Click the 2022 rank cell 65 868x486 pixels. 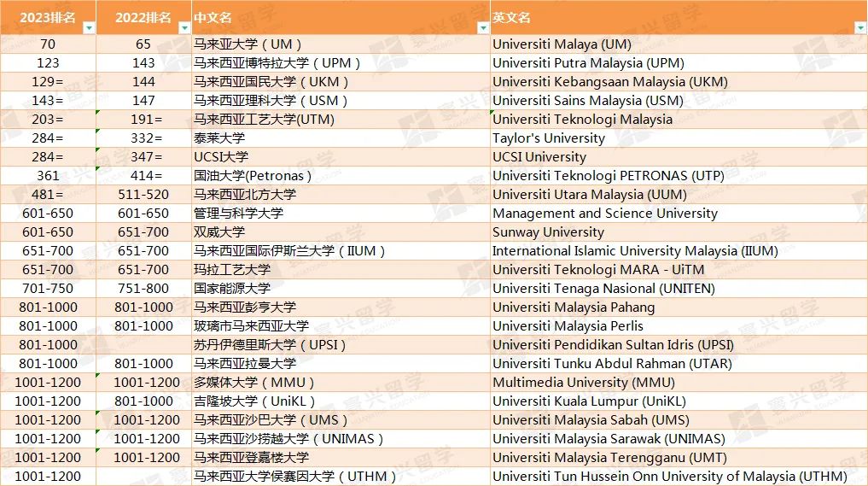coord(144,44)
